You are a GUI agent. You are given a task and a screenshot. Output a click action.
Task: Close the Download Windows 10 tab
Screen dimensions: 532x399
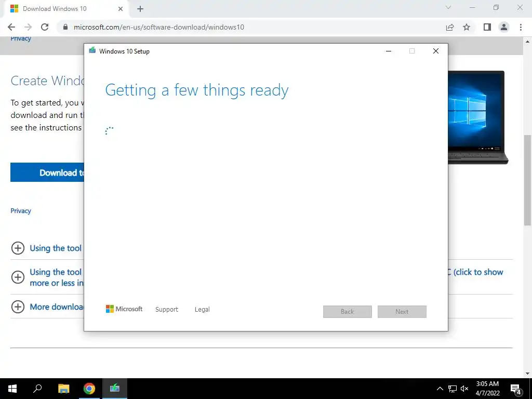tap(121, 9)
